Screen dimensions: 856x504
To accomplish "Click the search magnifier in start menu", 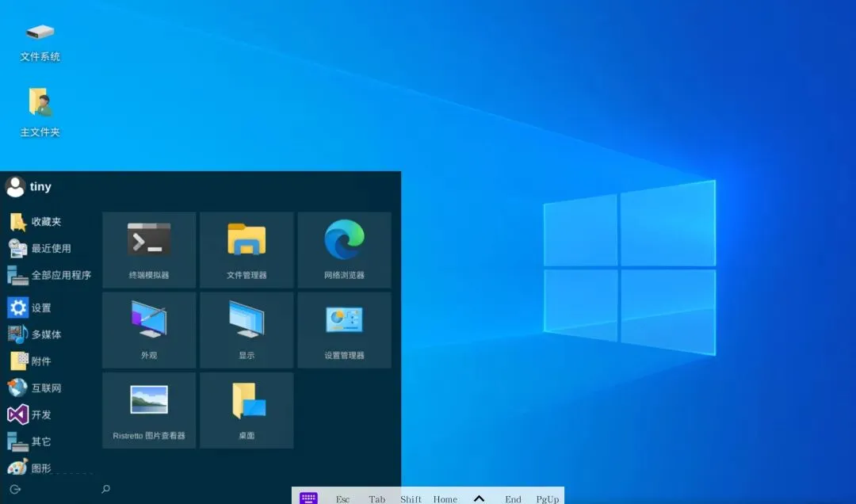I will coord(106,489).
